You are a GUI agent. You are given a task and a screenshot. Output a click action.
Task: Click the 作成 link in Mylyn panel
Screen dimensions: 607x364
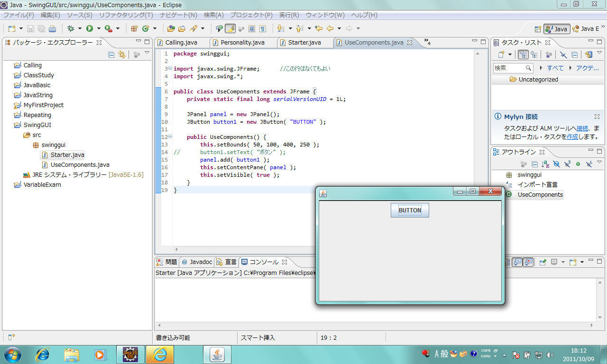[x=572, y=136]
